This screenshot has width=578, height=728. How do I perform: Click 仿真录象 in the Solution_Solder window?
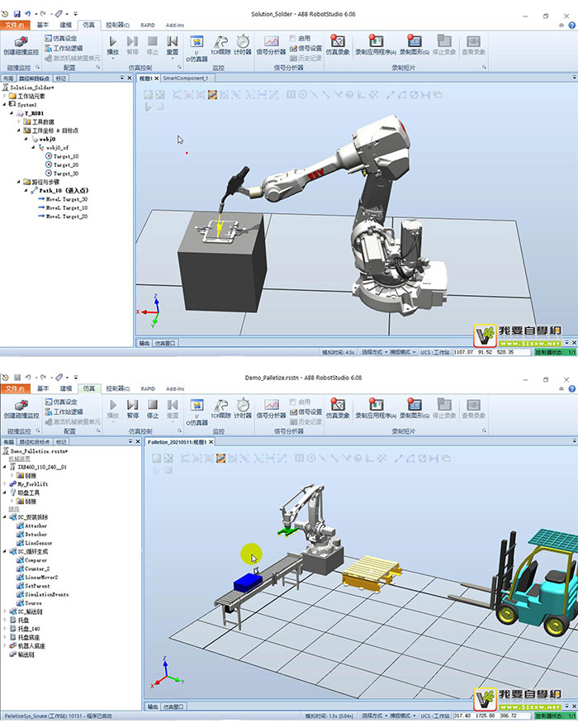338,45
